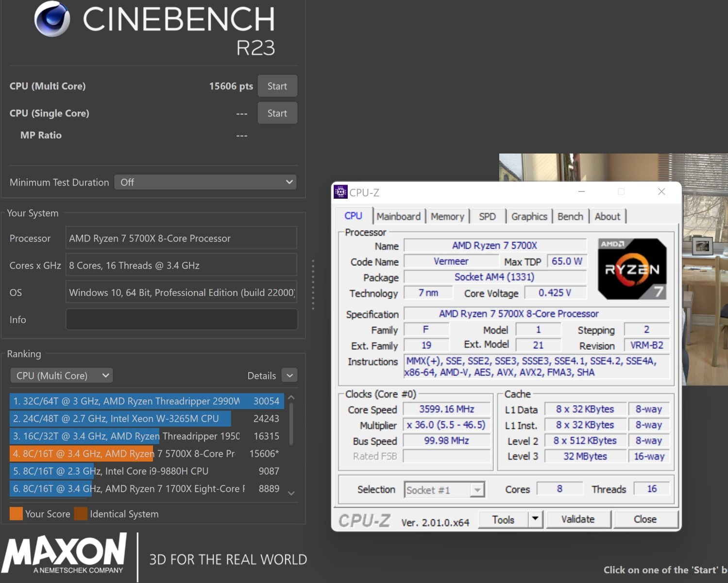The image size is (728, 583).
Task: Start the CPU Multi Core test
Action: pyautogui.click(x=277, y=86)
